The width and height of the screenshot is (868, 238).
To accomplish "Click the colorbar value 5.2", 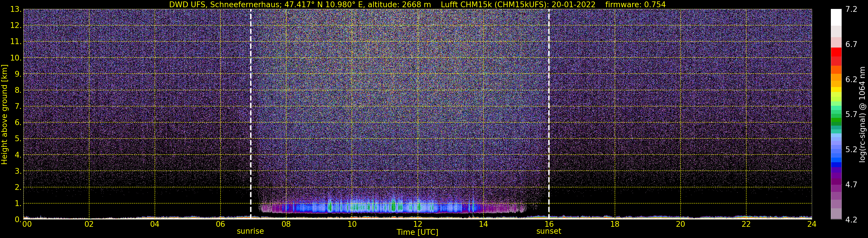I will tap(851, 149).
